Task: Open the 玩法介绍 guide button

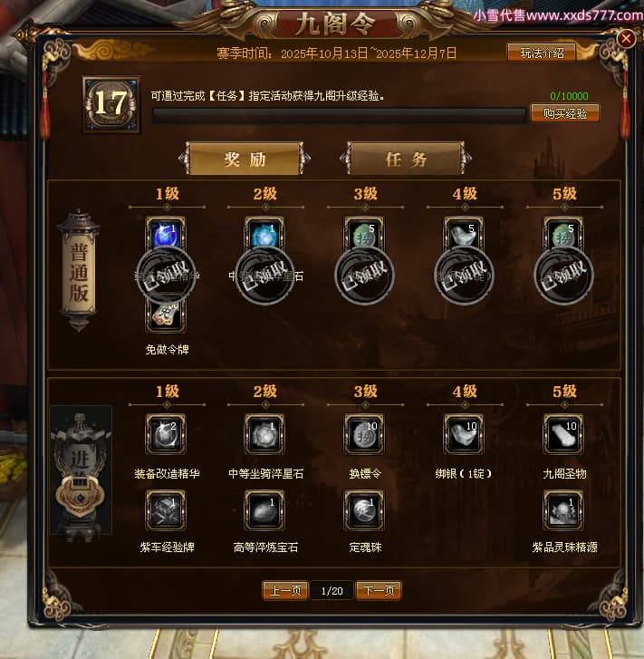Action: pos(542,53)
